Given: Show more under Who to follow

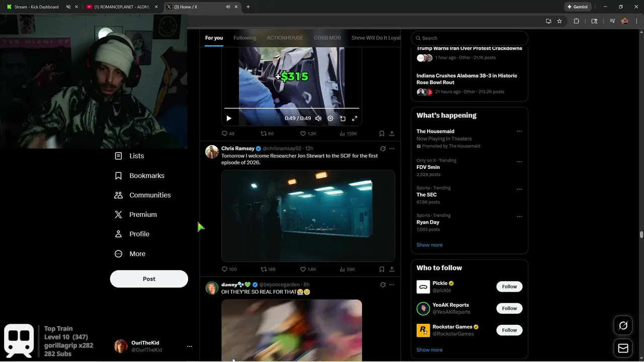Looking at the screenshot, I should pyautogui.click(x=430, y=350).
